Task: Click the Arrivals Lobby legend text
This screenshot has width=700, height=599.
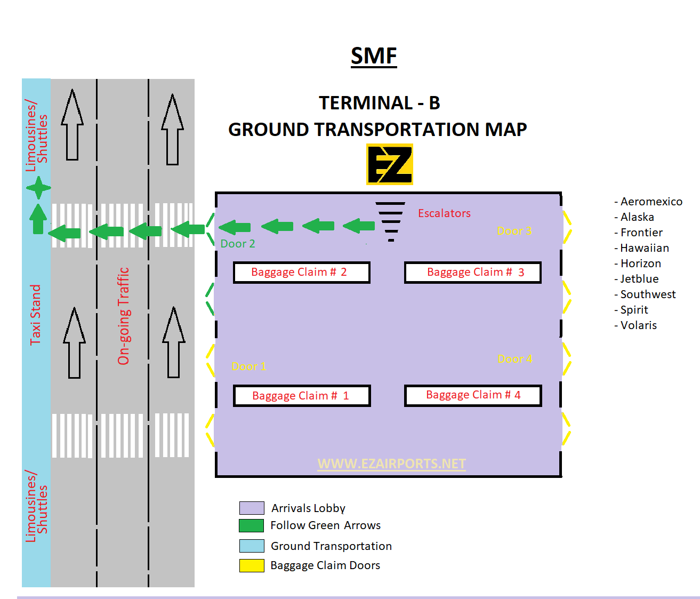Action: (x=308, y=508)
